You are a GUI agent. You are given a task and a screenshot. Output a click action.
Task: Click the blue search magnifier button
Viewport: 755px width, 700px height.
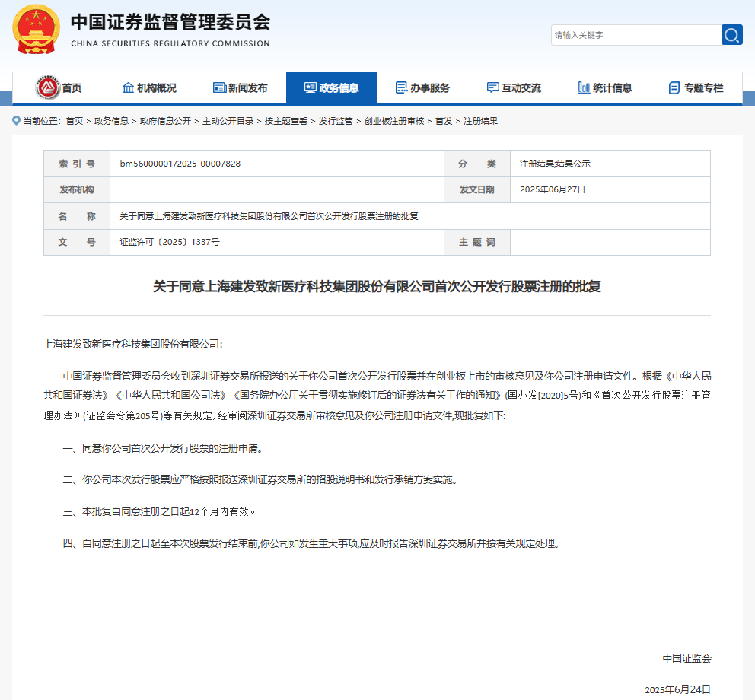click(731, 35)
